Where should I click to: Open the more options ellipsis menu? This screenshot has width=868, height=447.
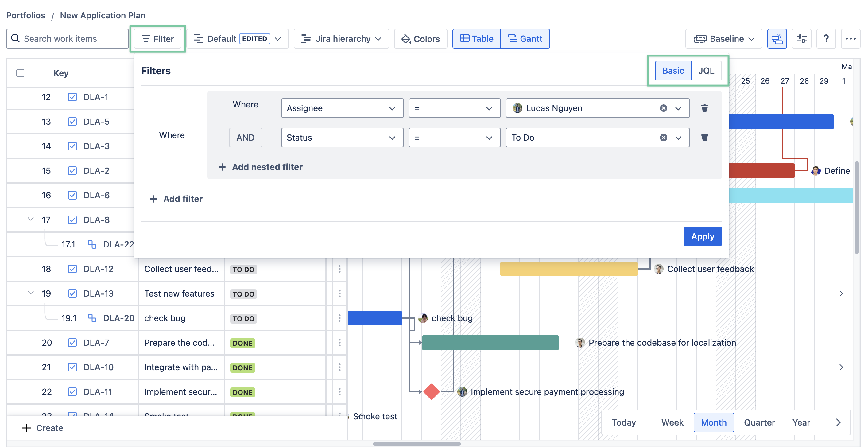point(850,39)
